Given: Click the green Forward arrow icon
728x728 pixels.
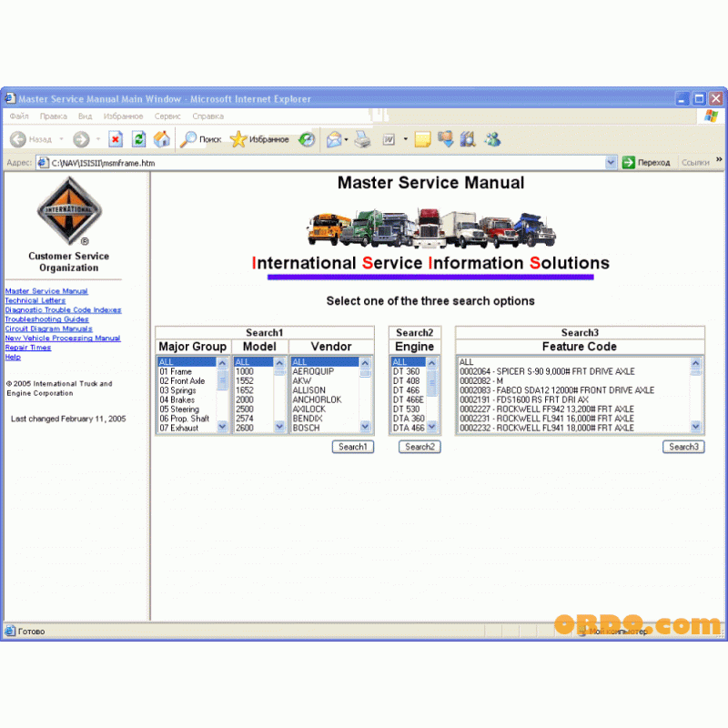Looking at the screenshot, I should [x=81, y=139].
